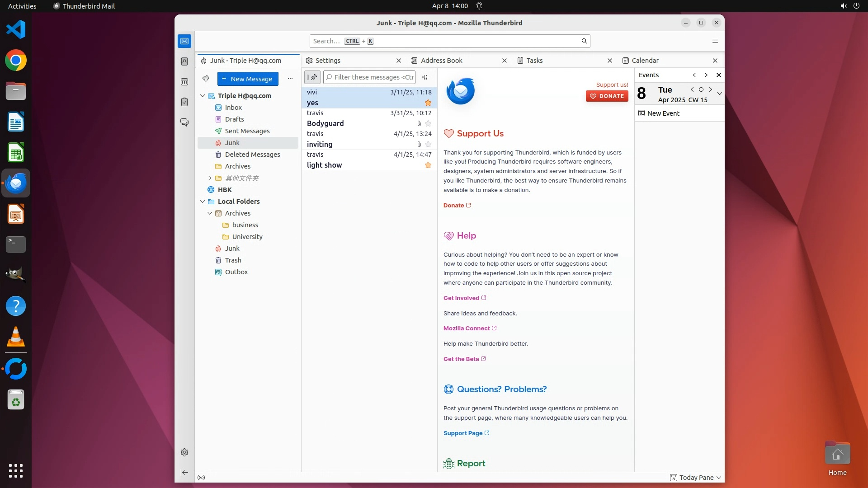Open message list display options icon
The image size is (868, 488).
click(425, 77)
